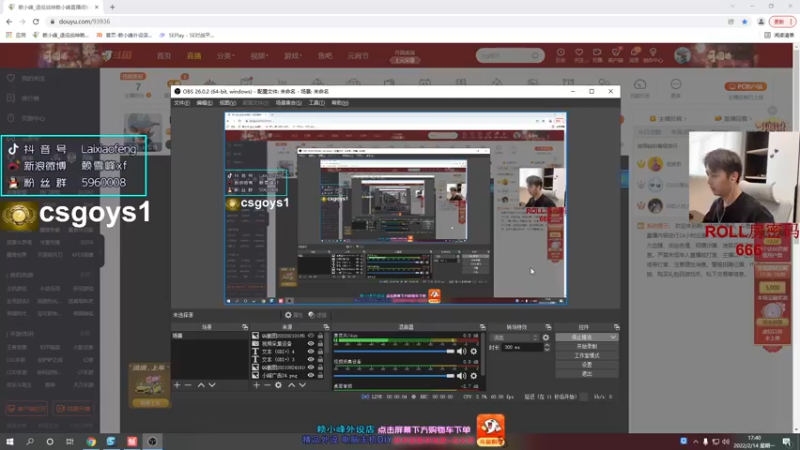Open the 帮助 menu in OBS
The image size is (800, 450).
tap(340, 103)
